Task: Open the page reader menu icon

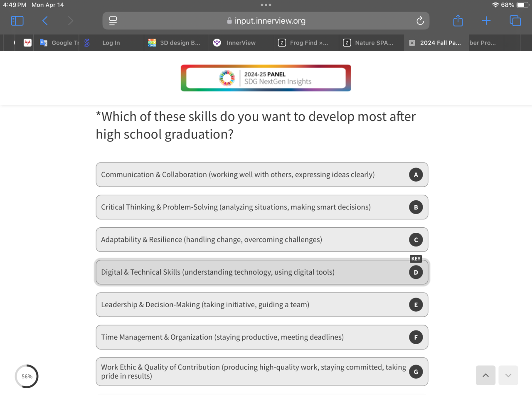Action: coord(113,21)
